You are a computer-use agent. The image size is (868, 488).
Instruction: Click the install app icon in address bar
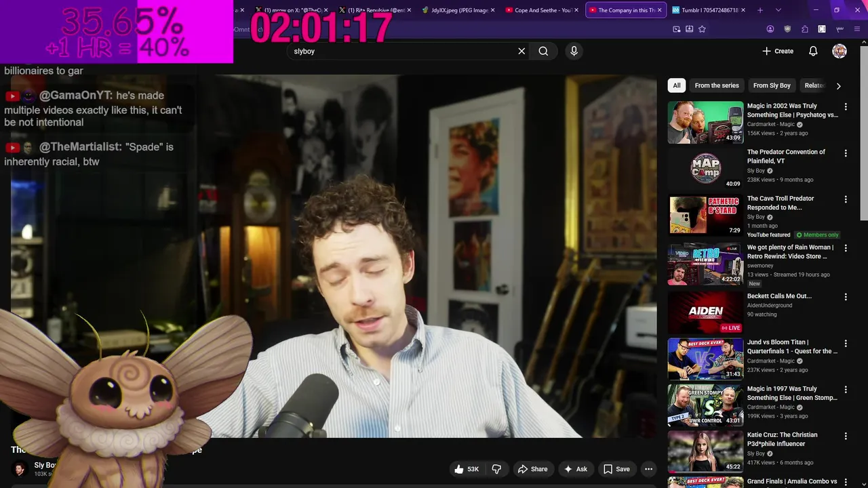point(689,29)
